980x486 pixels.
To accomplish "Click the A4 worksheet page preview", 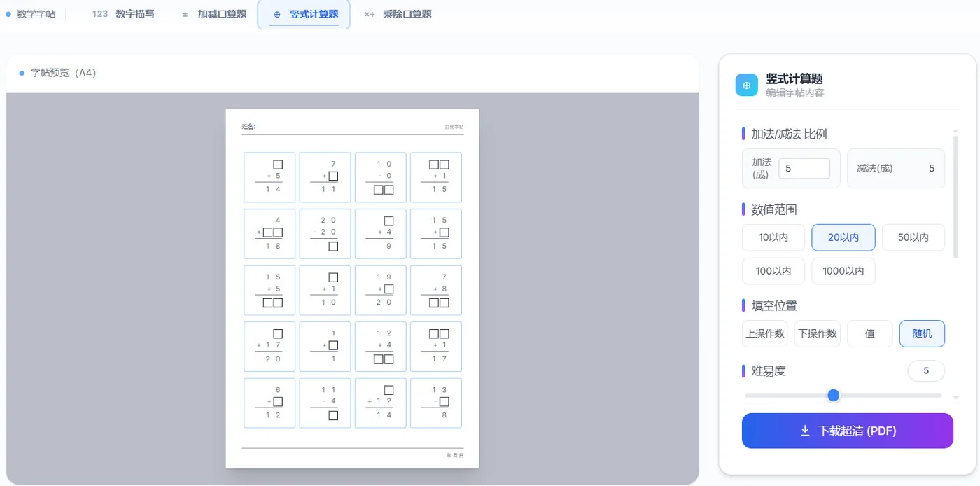I will 353,289.
